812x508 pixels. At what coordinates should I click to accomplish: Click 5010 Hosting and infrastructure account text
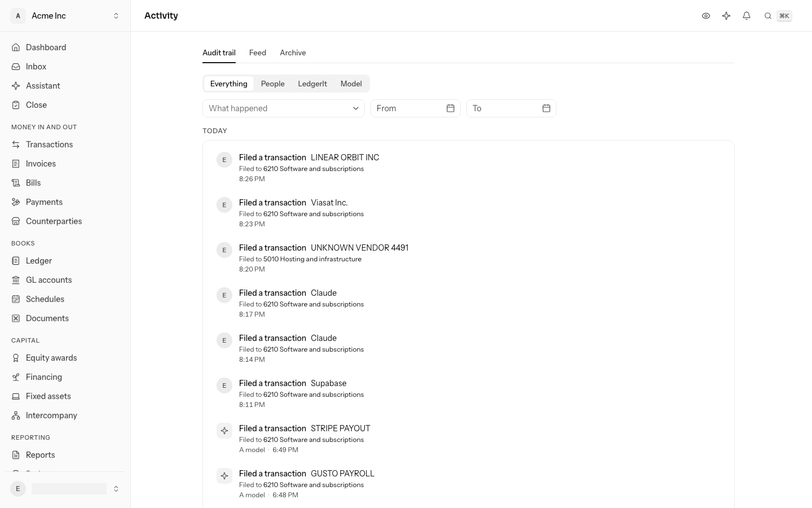(312, 259)
